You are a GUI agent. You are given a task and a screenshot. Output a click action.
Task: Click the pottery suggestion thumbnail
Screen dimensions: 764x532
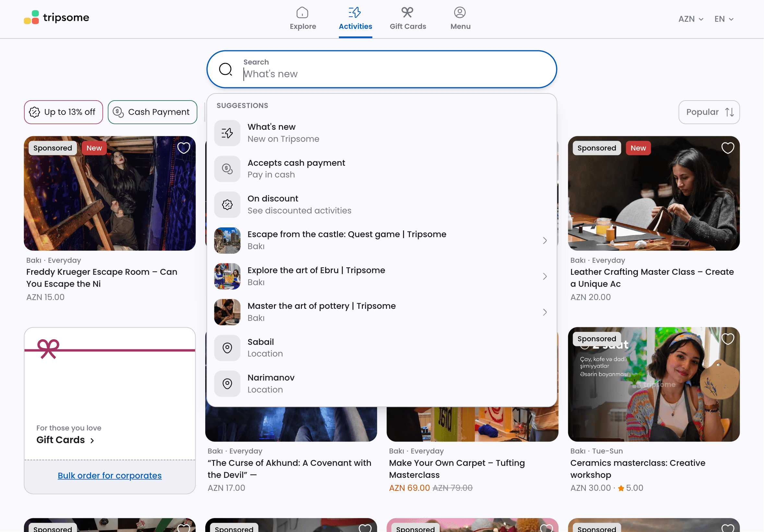tap(227, 312)
